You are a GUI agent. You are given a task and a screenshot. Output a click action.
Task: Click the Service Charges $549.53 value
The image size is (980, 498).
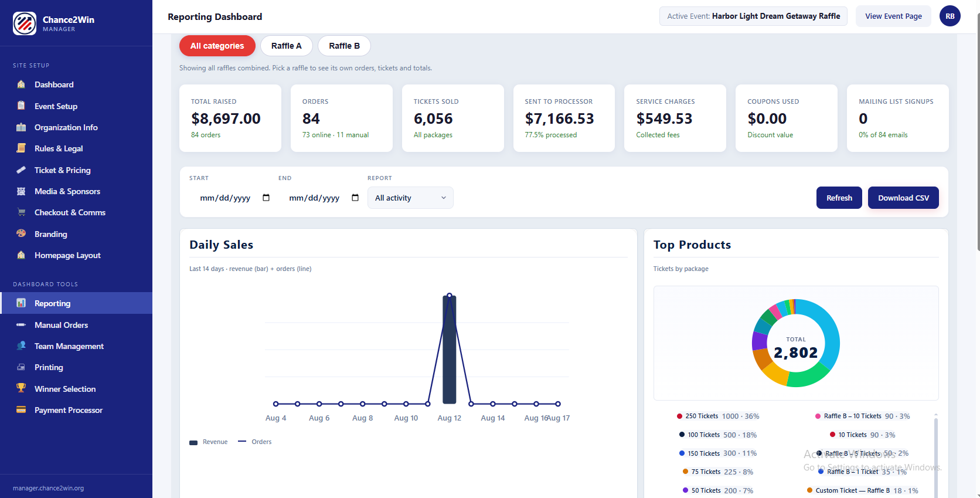(x=664, y=118)
